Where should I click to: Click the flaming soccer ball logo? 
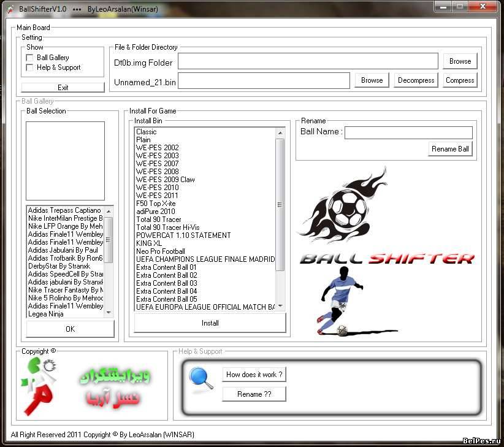tap(343, 205)
